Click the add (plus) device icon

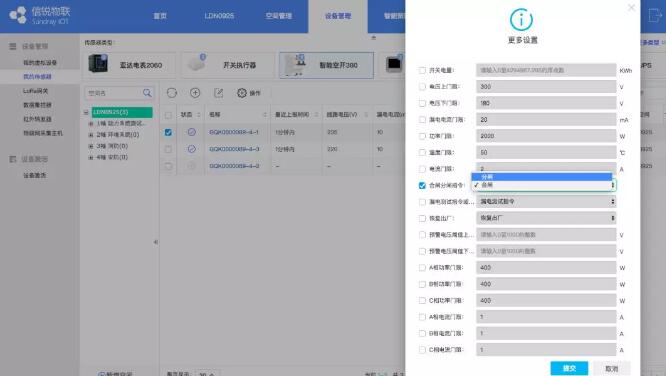(x=195, y=93)
